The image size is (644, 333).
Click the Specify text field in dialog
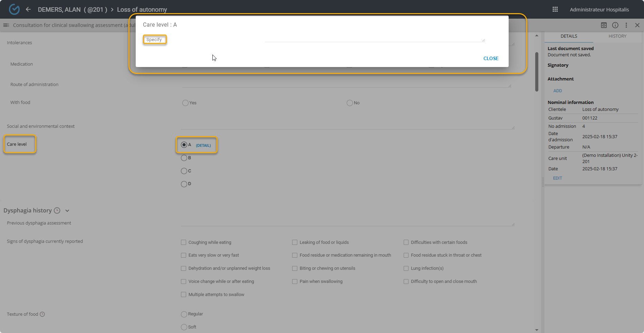374,39
